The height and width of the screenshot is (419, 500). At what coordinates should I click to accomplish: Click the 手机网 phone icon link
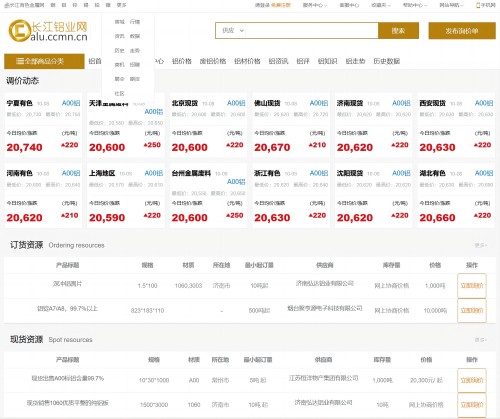[x=486, y=5]
